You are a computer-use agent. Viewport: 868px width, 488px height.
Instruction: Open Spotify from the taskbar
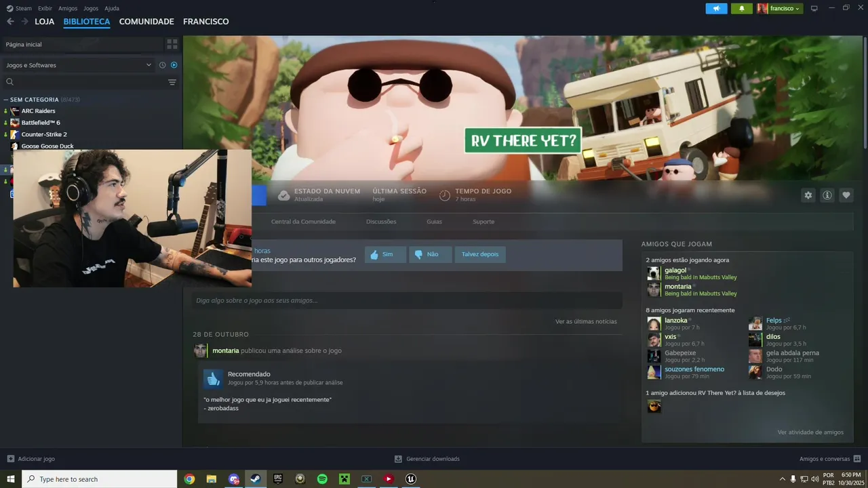click(x=322, y=479)
